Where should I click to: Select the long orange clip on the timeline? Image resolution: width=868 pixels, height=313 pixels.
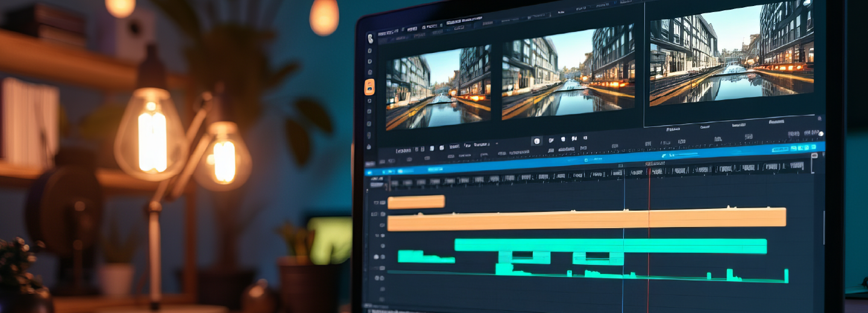click(586, 219)
